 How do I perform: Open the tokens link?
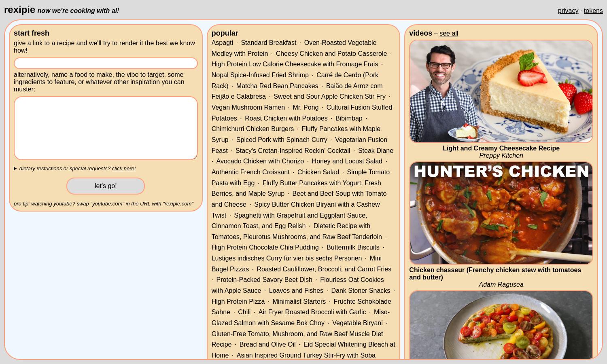593,11
